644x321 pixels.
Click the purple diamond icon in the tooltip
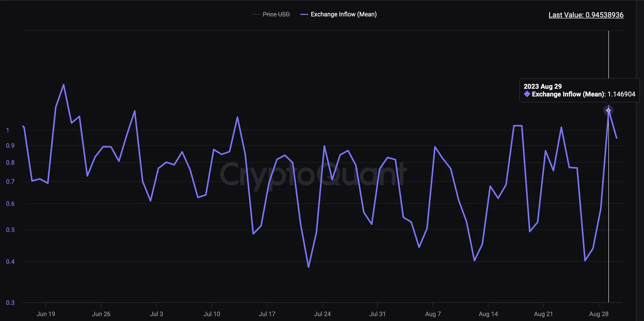coord(527,94)
